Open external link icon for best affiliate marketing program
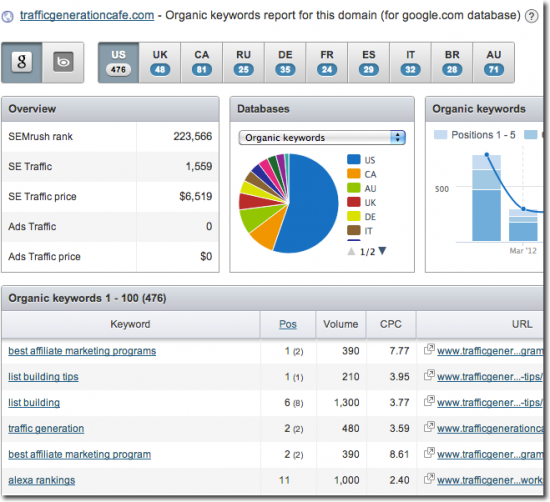This screenshot has height=502, width=550. [x=429, y=453]
